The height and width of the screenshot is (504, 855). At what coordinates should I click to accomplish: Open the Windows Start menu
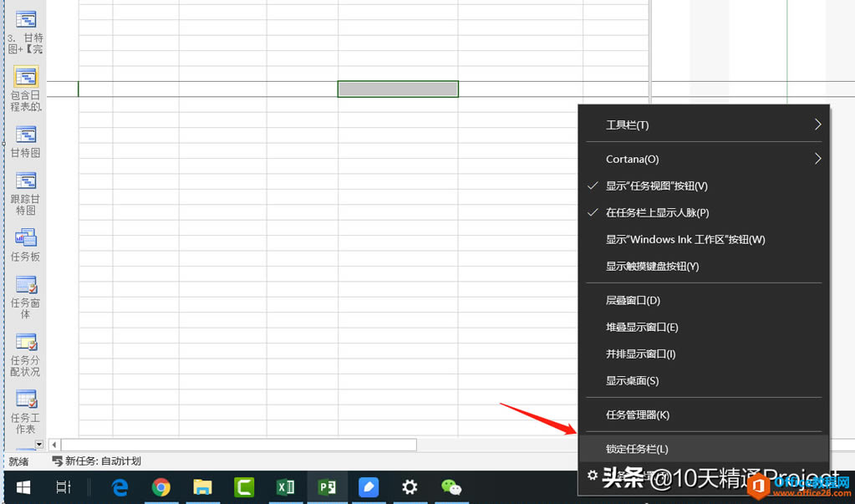22,487
